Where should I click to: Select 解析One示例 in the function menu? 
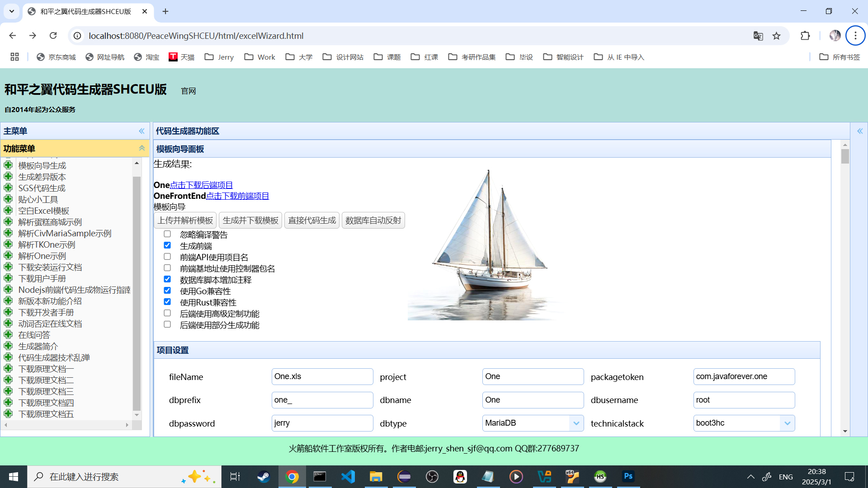42,256
